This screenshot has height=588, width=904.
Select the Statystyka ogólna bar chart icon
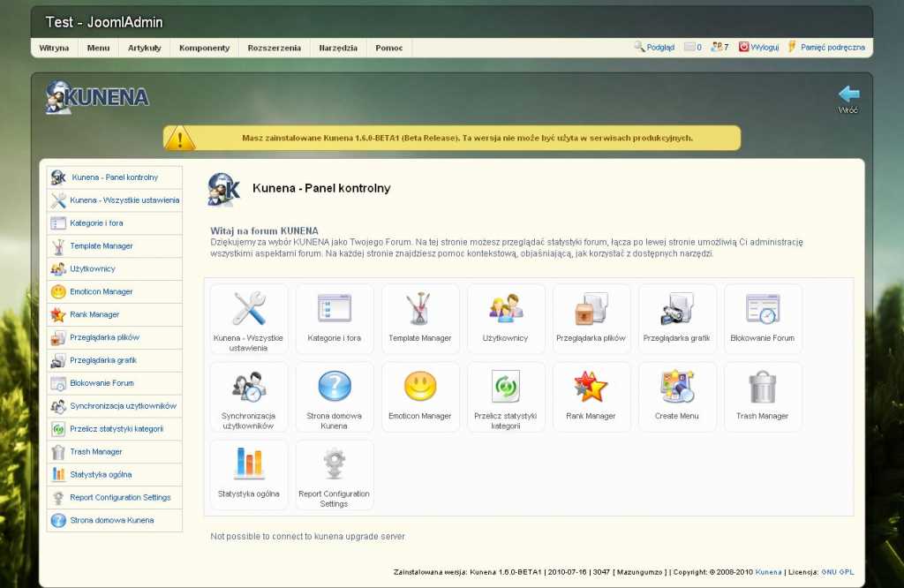coord(248,464)
